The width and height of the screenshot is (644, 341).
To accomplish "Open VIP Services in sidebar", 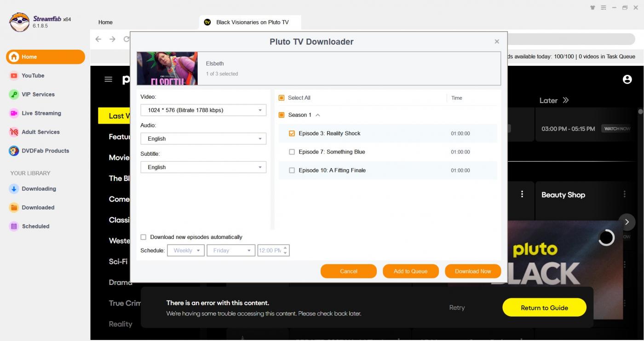I will click(38, 95).
